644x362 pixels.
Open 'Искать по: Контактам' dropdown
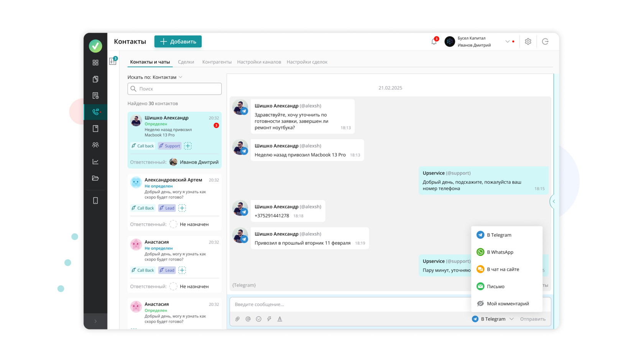tap(155, 77)
